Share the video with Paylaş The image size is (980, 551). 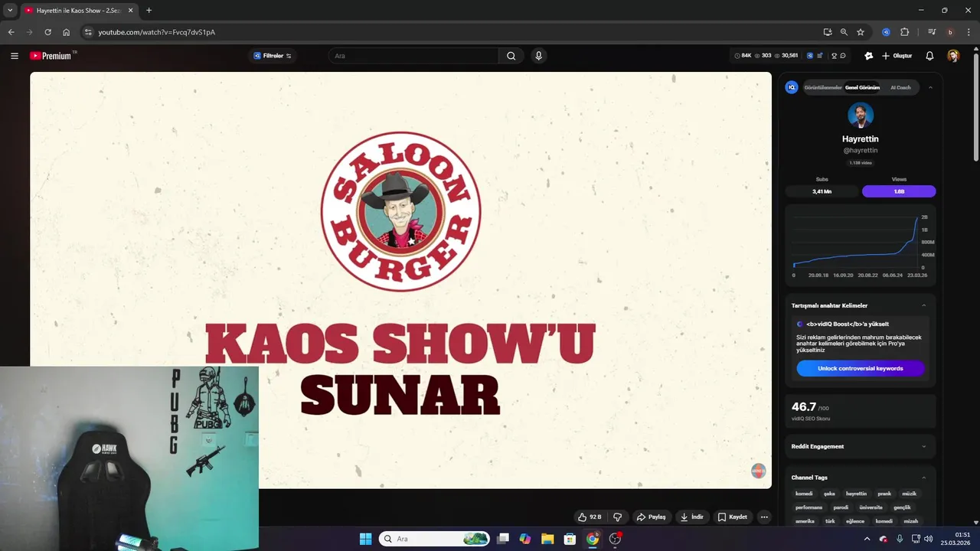point(652,517)
